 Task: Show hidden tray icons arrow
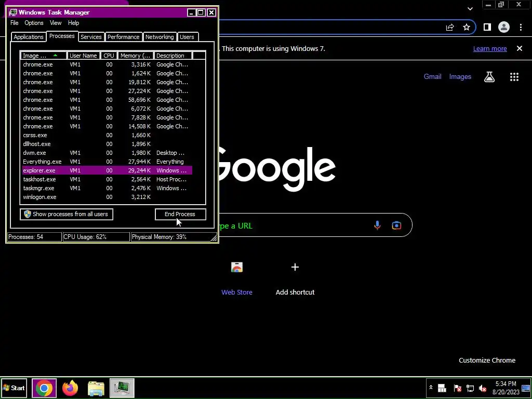[x=431, y=388]
